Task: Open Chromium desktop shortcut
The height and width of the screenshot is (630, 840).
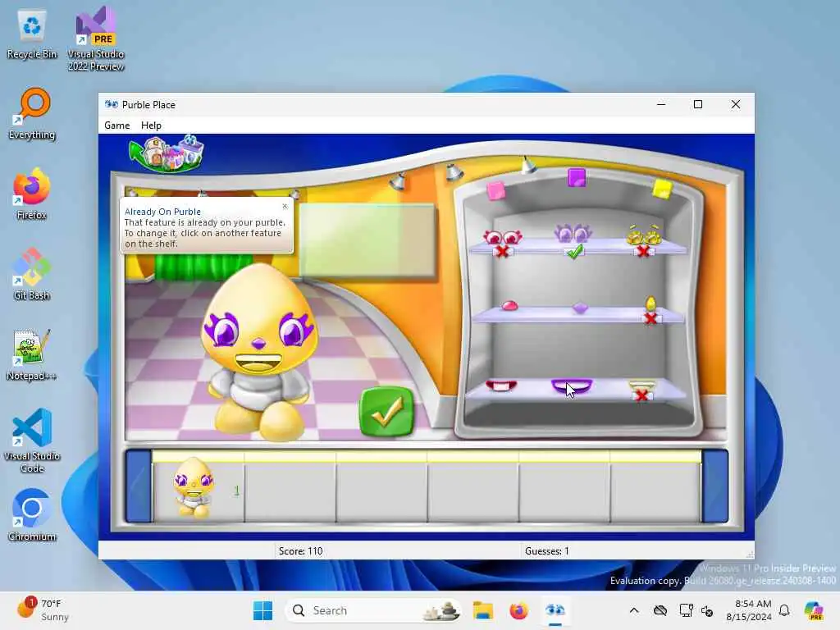Action: pyautogui.click(x=32, y=515)
